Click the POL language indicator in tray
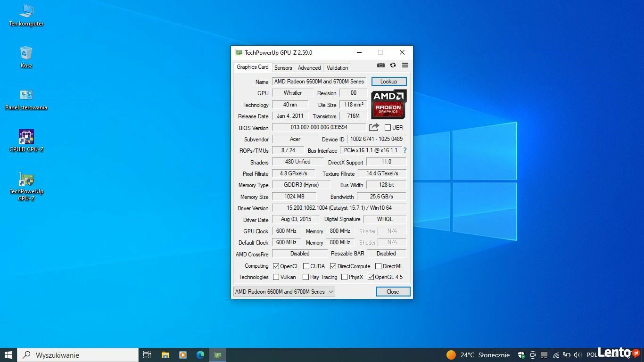 coord(592,355)
